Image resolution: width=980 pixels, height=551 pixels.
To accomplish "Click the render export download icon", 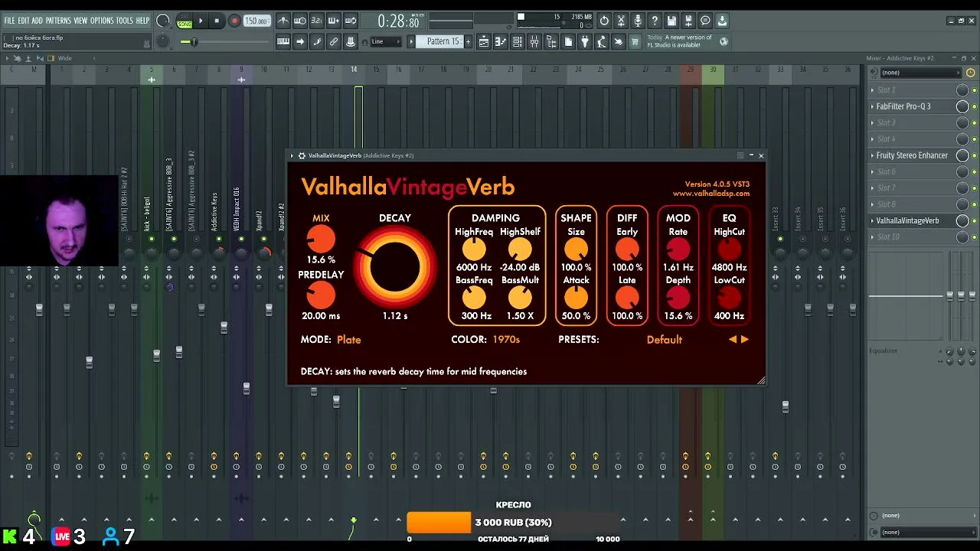I will pyautogui.click(x=722, y=21).
